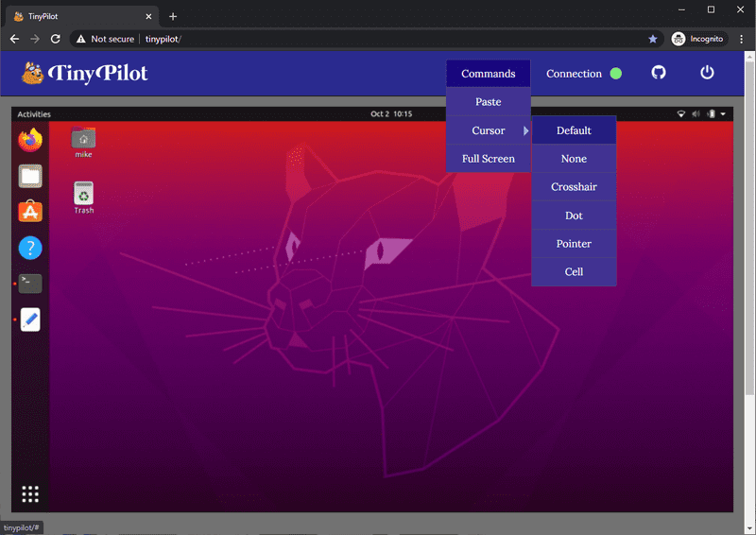Viewport: 756px width, 535px height.
Task: Open the Commands menu
Action: 489,74
